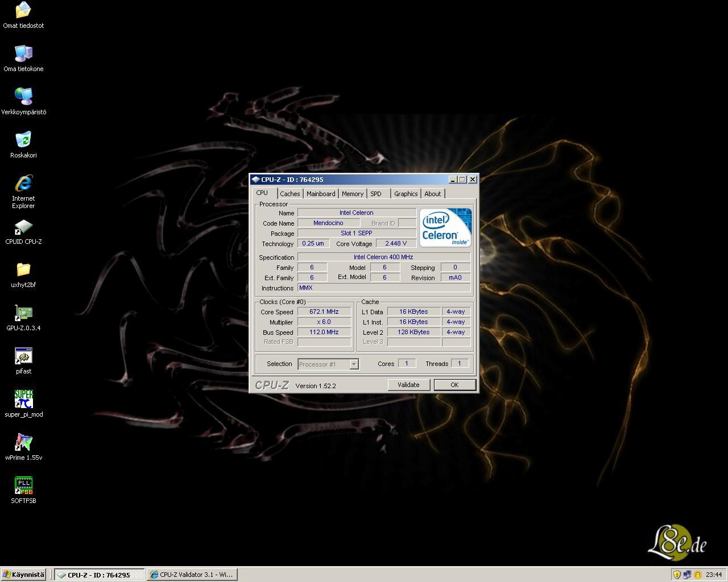This screenshot has width=728, height=582.
Task: Click the Validate button
Action: (x=408, y=385)
